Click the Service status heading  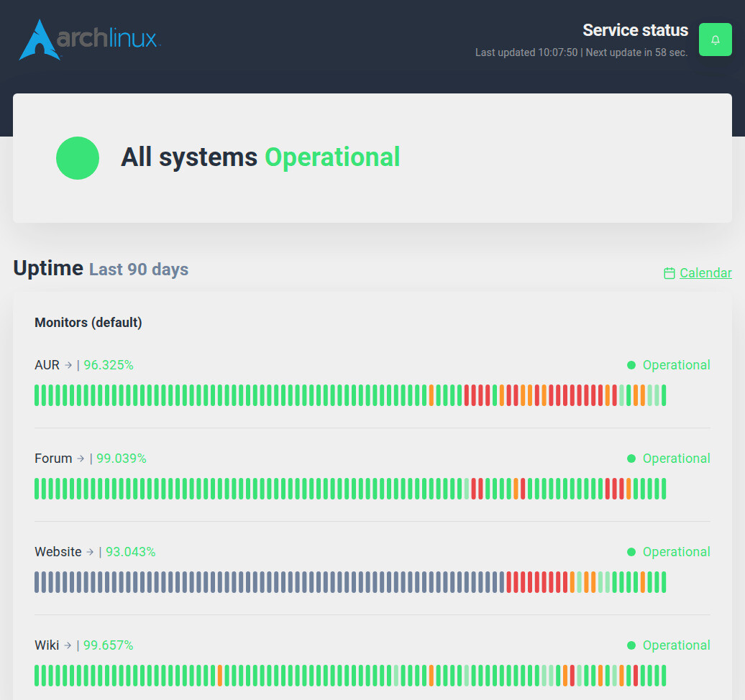click(635, 30)
